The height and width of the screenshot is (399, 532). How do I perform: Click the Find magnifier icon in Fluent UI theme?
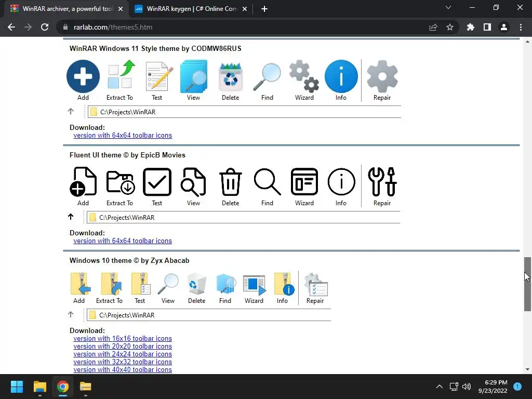268,182
